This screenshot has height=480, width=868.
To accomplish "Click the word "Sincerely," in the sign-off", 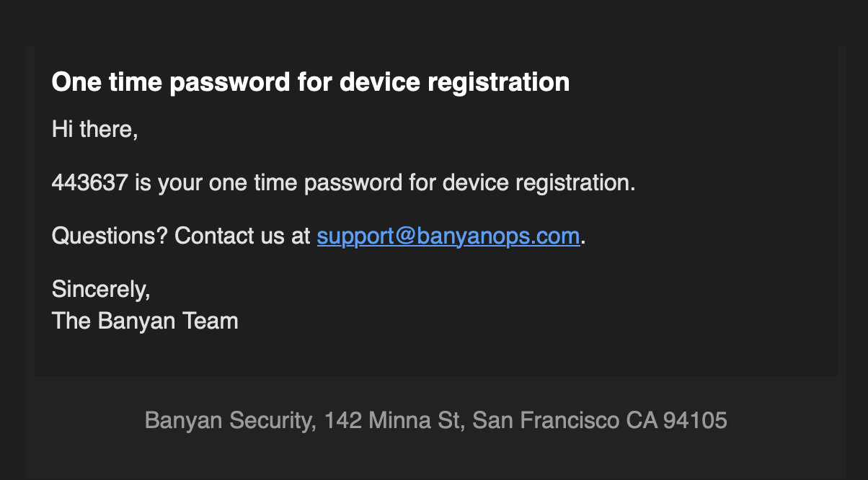I will [x=101, y=289].
